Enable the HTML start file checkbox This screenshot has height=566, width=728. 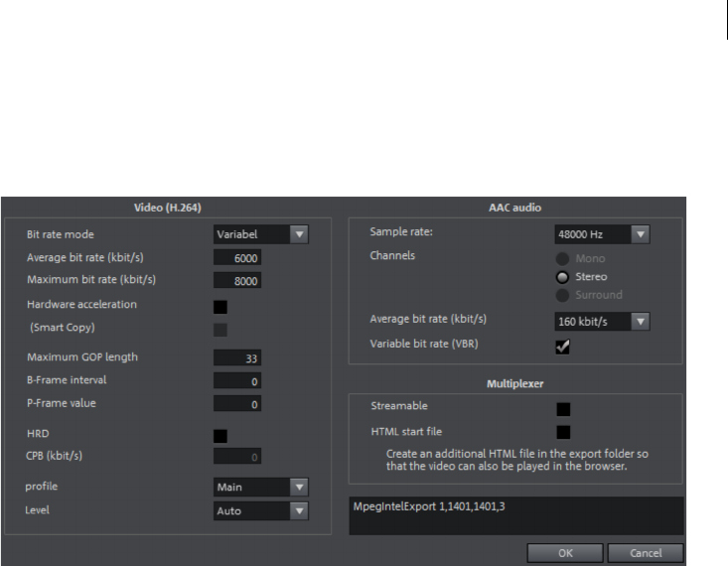[563, 432]
